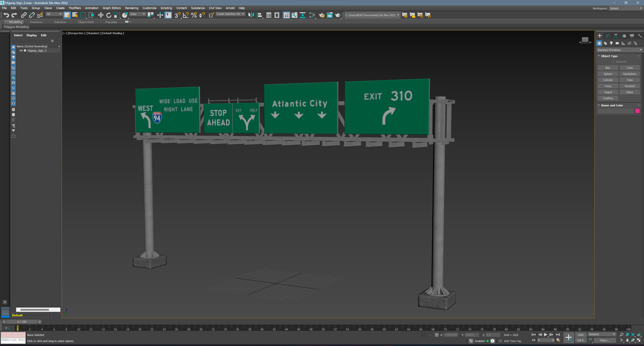Open the Modify command panel tab

(608, 36)
